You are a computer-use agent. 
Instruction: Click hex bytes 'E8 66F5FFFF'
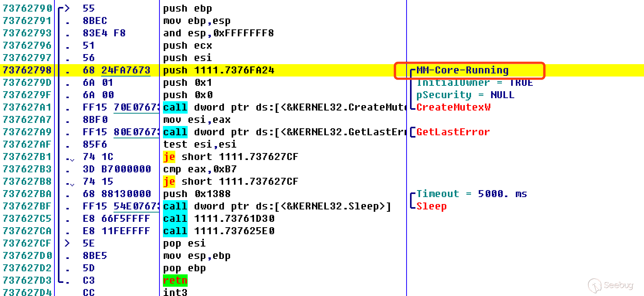click(117, 218)
